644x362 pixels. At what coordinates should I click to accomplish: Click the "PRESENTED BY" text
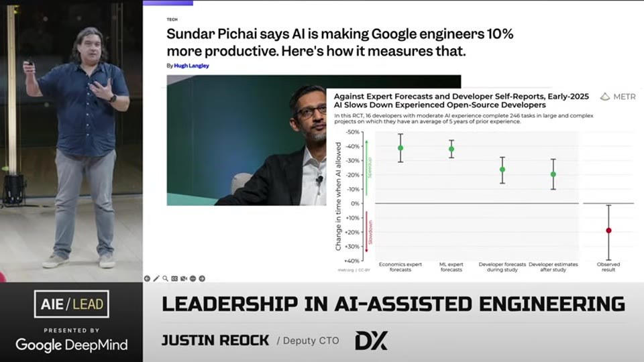click(x=72, y=330)
